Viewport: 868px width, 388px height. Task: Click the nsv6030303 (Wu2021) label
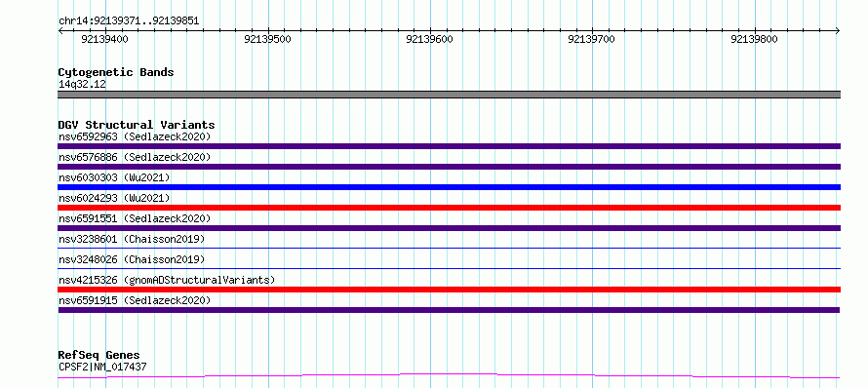coord(114,177)
